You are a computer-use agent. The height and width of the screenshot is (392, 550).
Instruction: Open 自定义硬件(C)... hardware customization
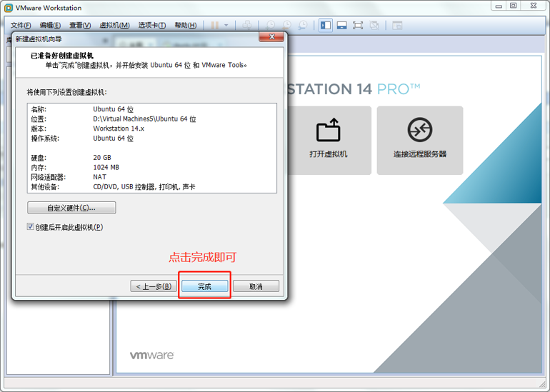pos(71,208)
